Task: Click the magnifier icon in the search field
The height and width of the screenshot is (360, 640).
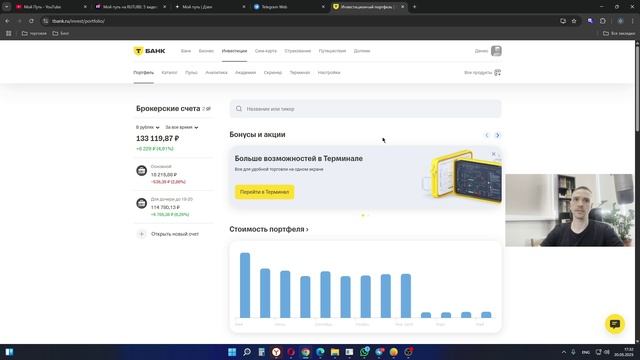Action: pos(239,109)
